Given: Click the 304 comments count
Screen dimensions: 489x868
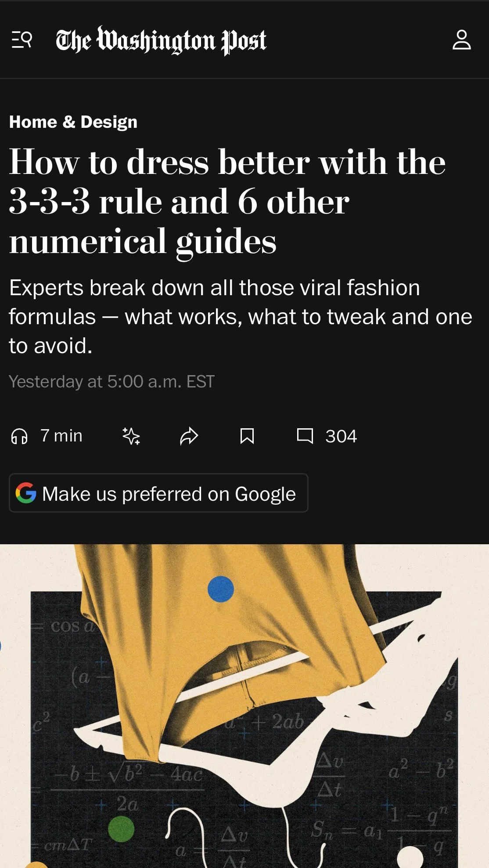Looking at the screenshot, I should (x=341, y=436).
